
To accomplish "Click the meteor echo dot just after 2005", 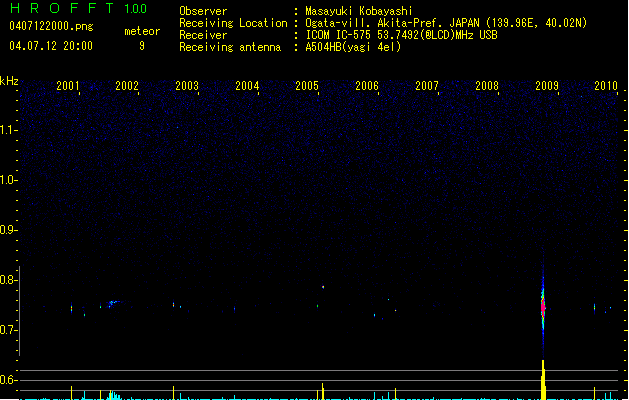I will click(x=323, y=287).
